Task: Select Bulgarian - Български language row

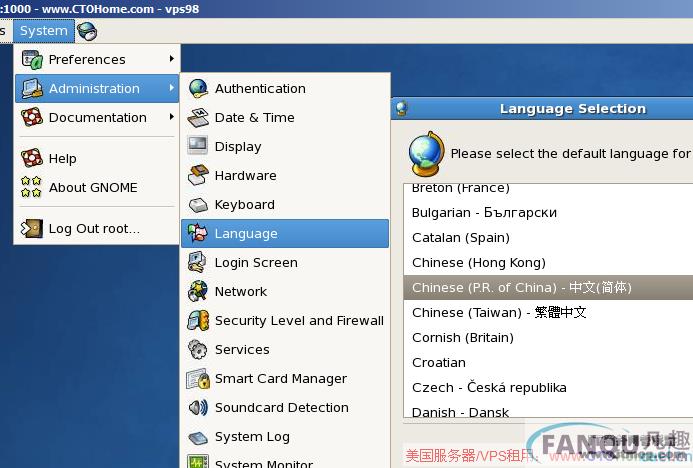Action: [x=548, y=213]
